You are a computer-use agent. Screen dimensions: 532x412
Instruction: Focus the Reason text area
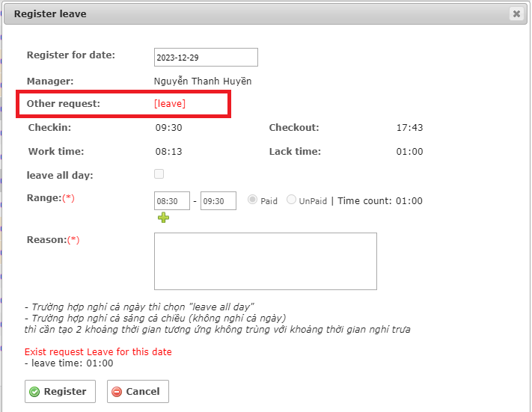[266, 261]
